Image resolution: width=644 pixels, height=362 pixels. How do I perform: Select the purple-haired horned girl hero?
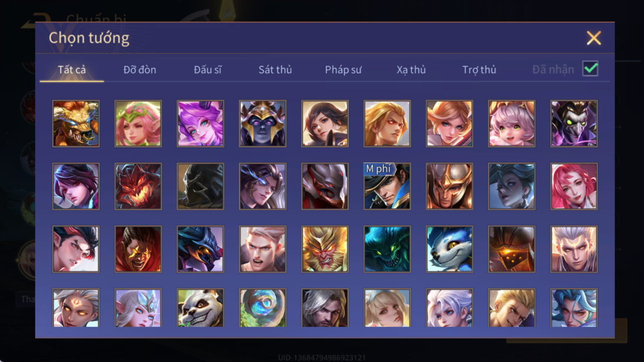click(201, 124)
